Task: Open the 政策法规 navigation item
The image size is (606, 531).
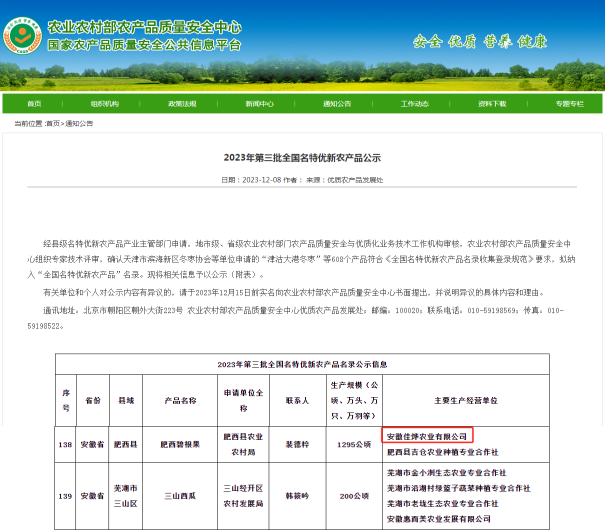Action: point(182,104)
